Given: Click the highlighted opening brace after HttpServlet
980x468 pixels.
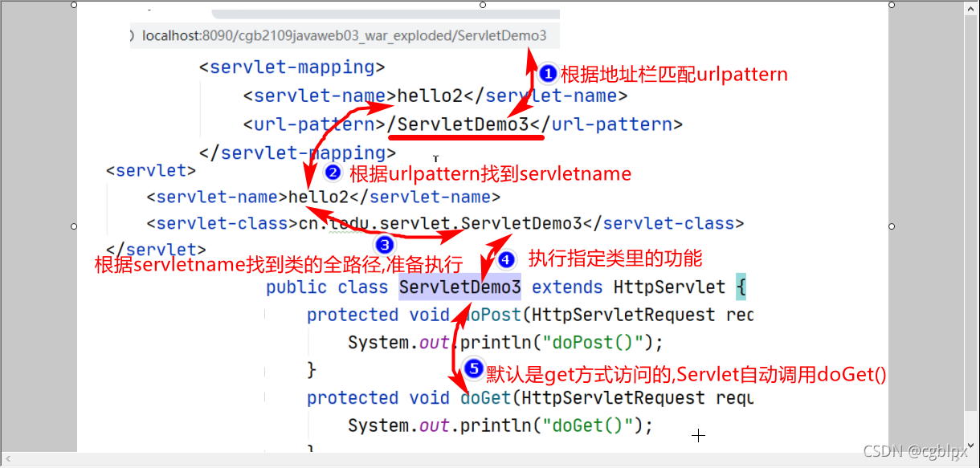Looking at the screenshot, I should 741,287.
